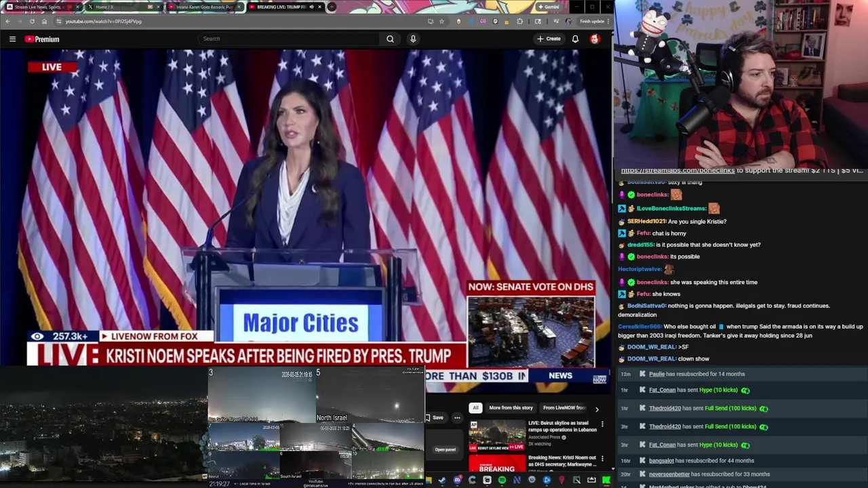Click username Hectoriptwelve in chat
868x488 pixels.
(x=639, y=269)
